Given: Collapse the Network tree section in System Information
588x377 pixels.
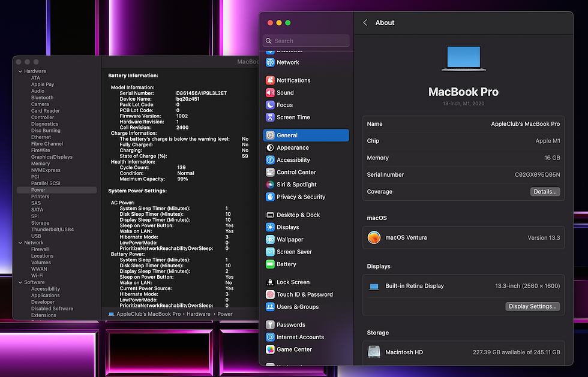Looking at the screenshot, I should 20,243.
